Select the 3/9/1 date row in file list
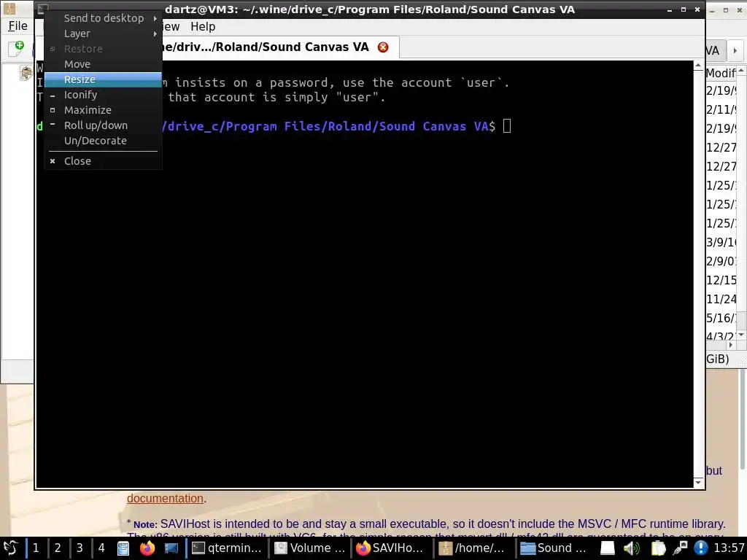 click(x=721, y=242)
